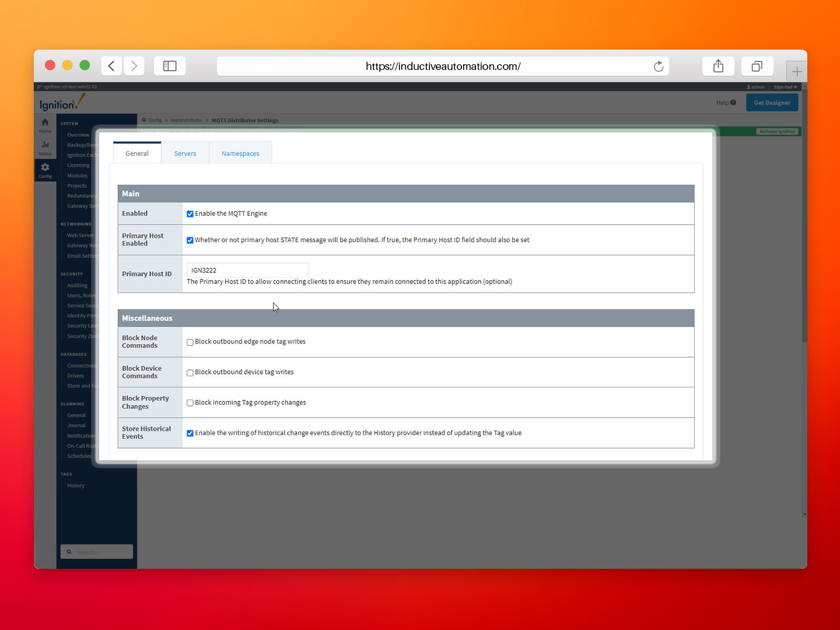This screenshot has width=840, height=630.
Task: Open the browser share icon
Action: tap(718, 66)
